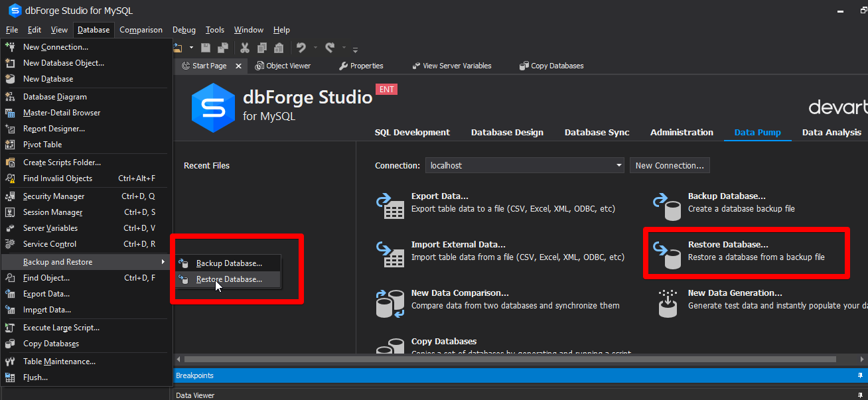This screenshot has width=868, height=400.
Task: Click the Save All toolbar icon
Action: coord(223,48)
